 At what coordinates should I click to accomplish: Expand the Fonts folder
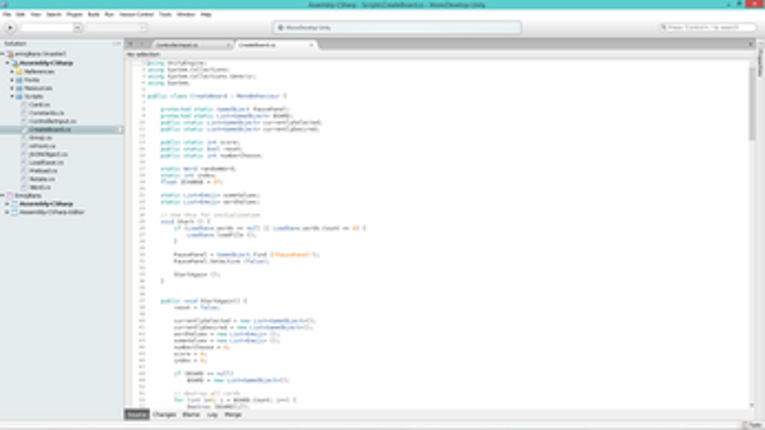pyautogui.click(x=12, y=80)
